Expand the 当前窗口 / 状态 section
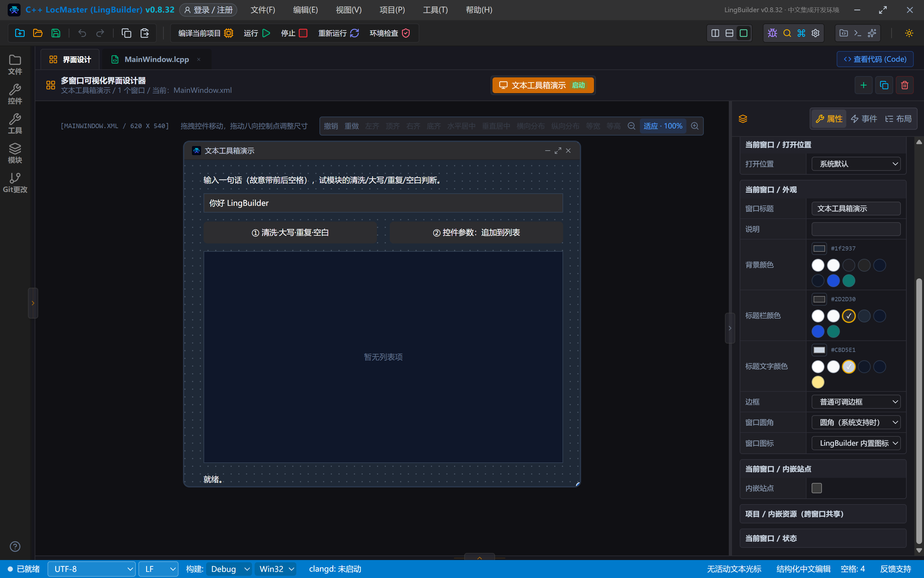The image size is (924, 578). (x=823, y=538)
